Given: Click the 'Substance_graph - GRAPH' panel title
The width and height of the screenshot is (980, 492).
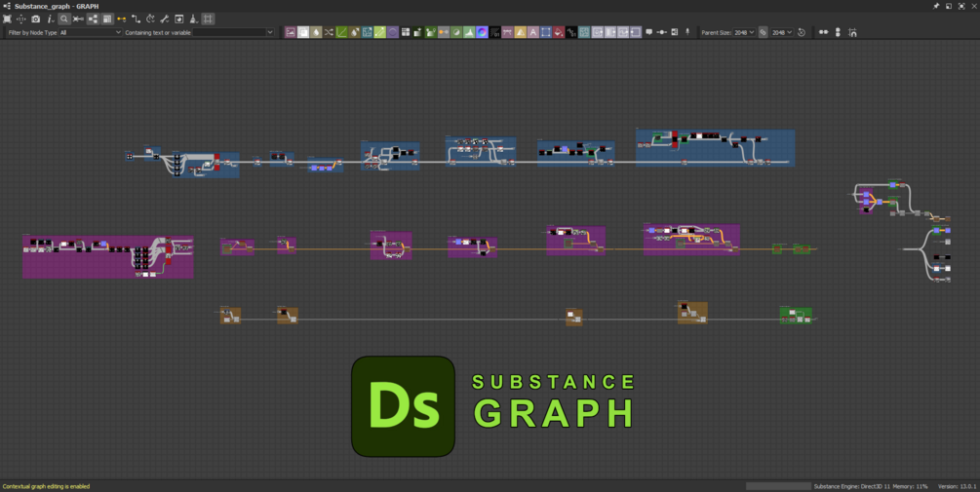Looking at the screenshot, I should click(x=57, y=6).
